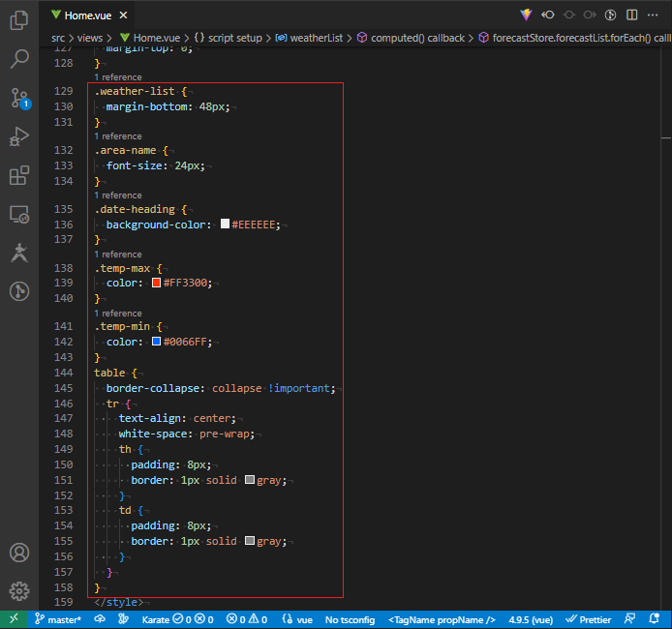
Task: Click the views breadcrumb
Action: pos(90,38)
